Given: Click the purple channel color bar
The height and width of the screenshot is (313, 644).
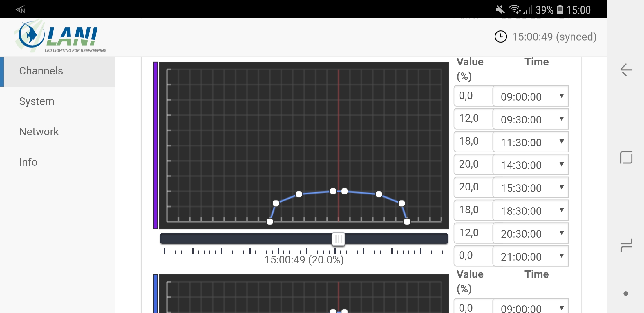Looking at the screenshot, I should [155, 145].
